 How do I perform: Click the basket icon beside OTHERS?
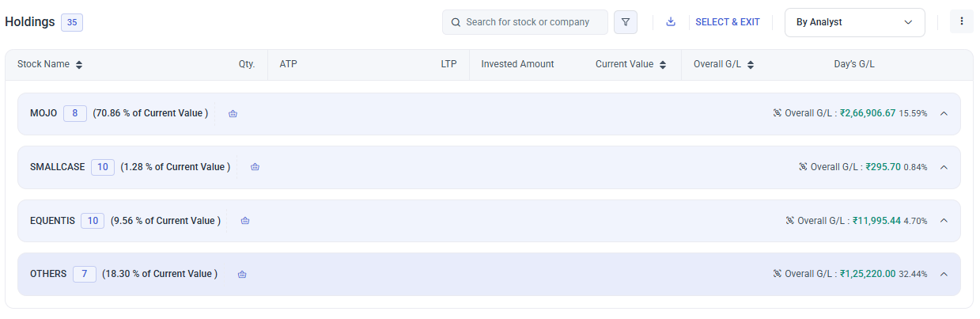coord(242,275)
